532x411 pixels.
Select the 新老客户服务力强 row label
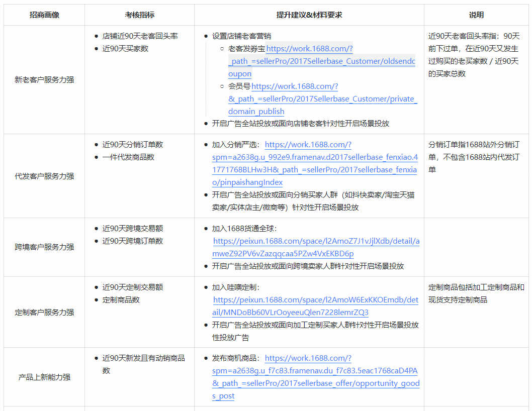pyautogui.click(x=44, y=80)
